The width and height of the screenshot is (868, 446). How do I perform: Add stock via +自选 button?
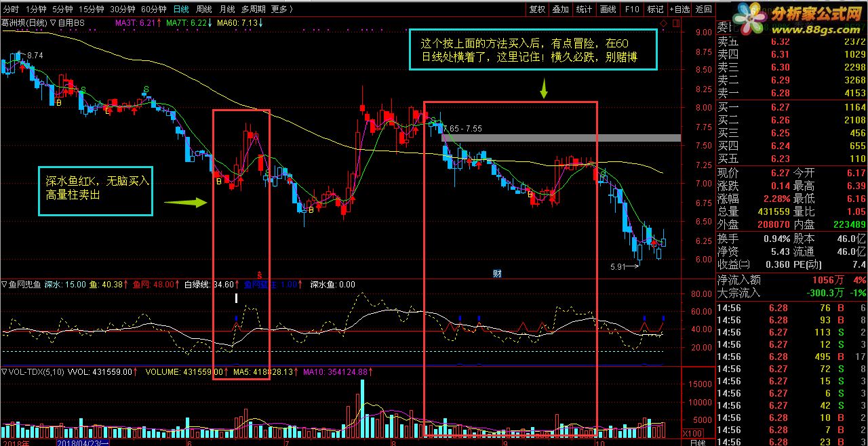pyautogui.click(x=679, y=9)
